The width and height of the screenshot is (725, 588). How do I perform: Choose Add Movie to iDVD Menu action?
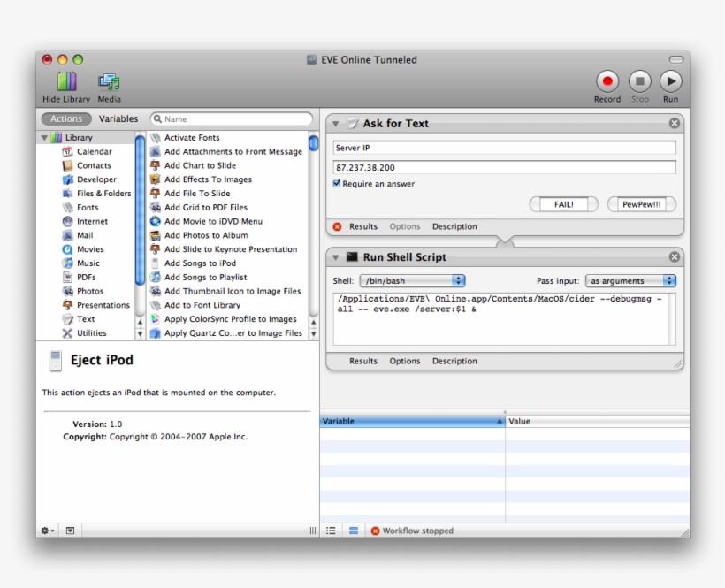pos(206,221)
